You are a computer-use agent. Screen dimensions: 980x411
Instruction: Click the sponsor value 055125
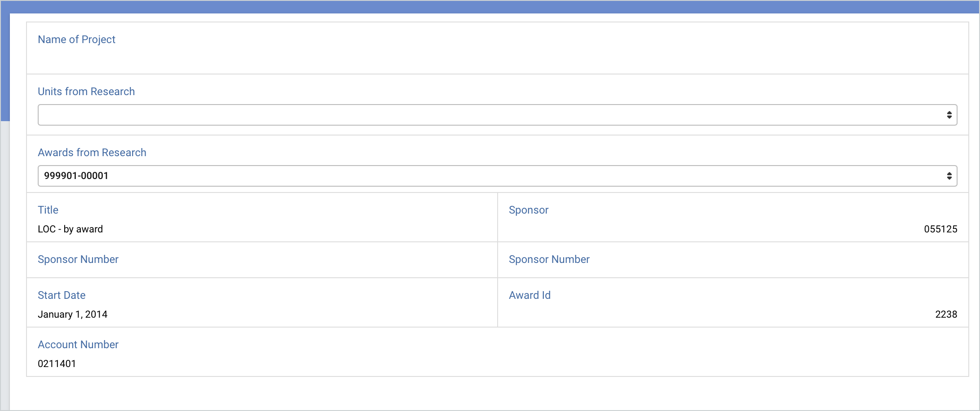[x=941, y=229]
